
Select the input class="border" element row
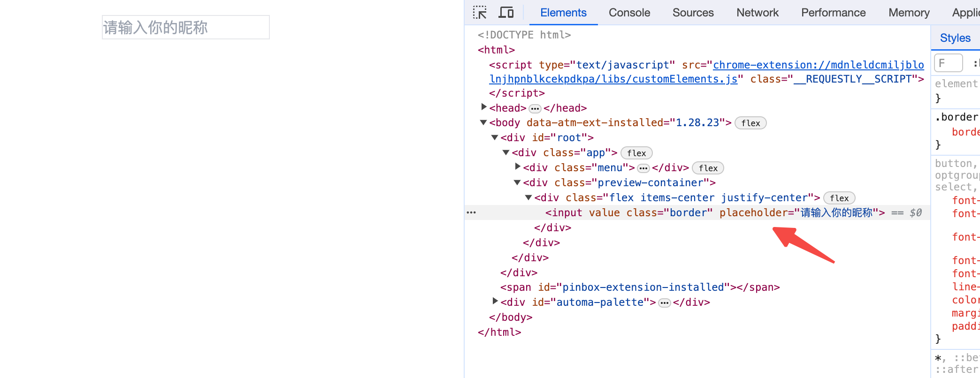697,212
